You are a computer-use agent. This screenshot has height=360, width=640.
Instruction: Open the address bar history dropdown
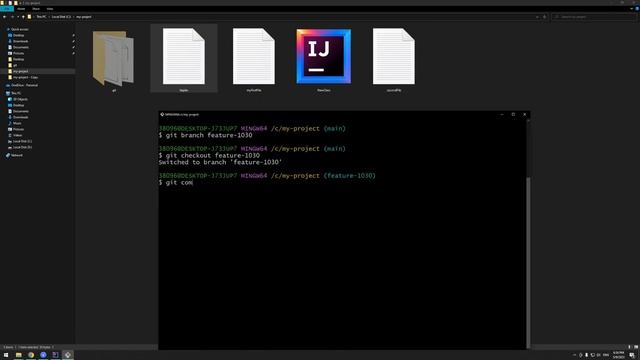pos(537,17)
